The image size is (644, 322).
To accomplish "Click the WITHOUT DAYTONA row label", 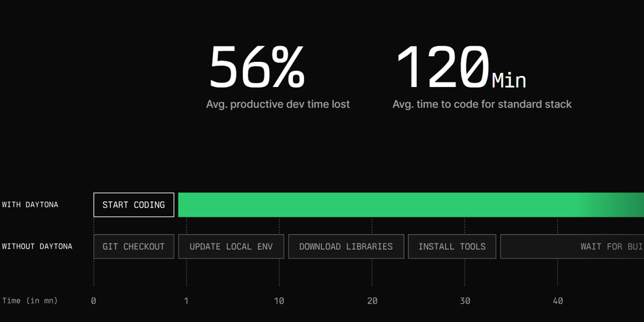I will [37, 247].
